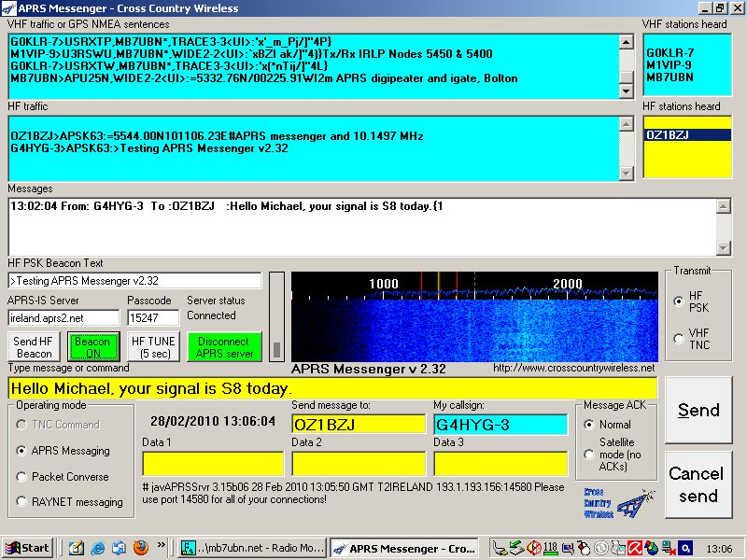Open the mail quick launch icon

tap(120, 548)
